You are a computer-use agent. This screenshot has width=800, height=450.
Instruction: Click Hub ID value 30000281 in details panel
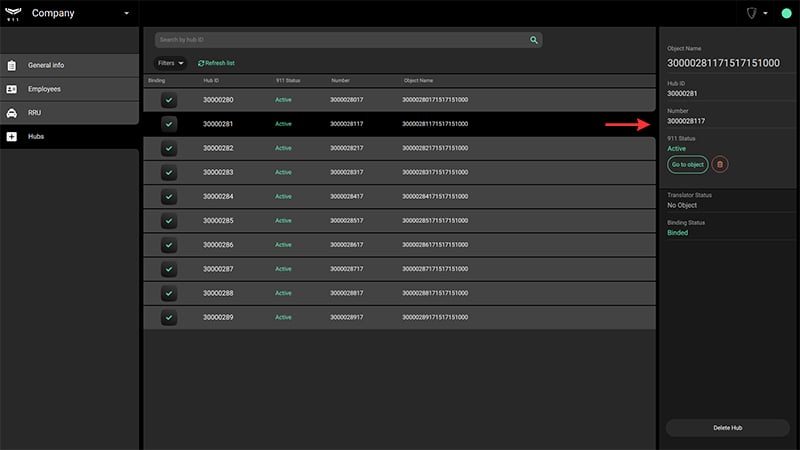pyautogui.click(x=682, y=93)
